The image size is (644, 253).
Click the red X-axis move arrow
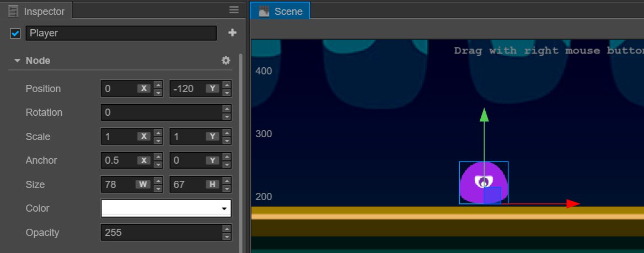coord(573,204)
